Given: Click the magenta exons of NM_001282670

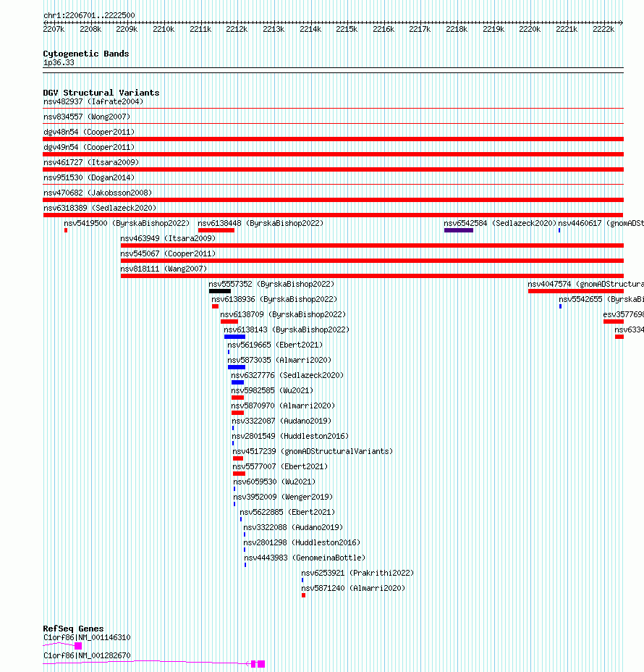Looking at the screenshot, I should (x=258, y=664).
